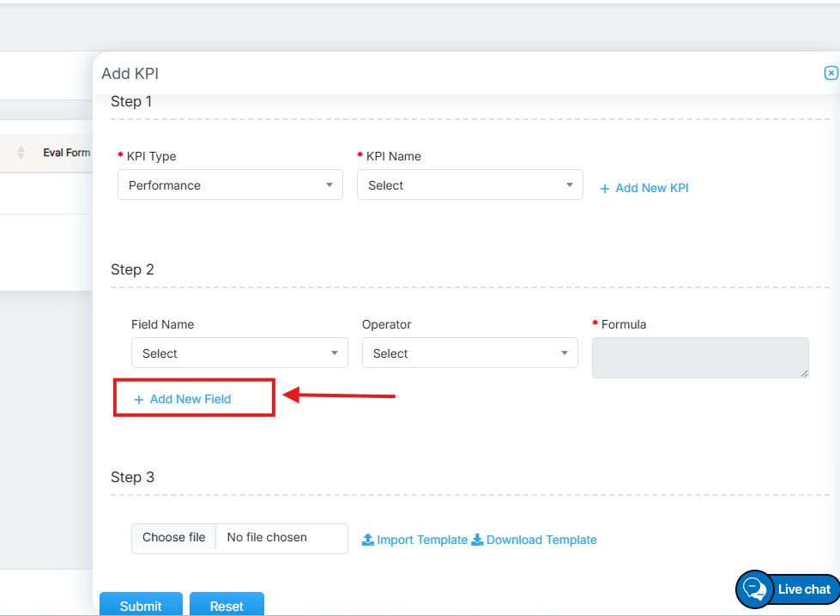Viewport: 840px width, 616px height.
Task: Close the Add KPI dialog
Action: [830, 74]
